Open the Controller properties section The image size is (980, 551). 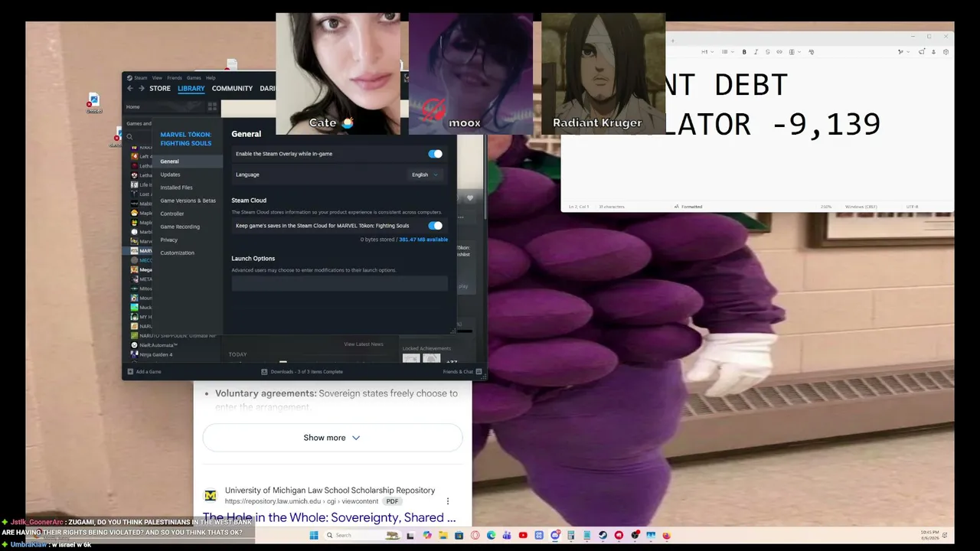click(188, 214)
